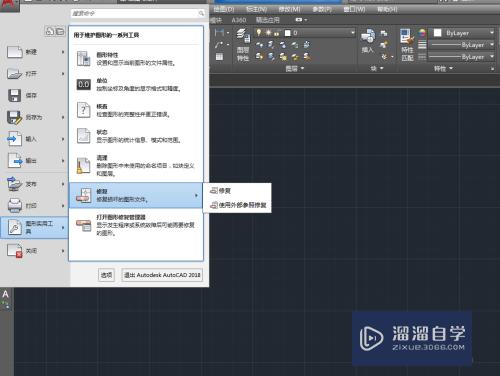This screenshot has width=500, height=376.
Task: Click the Save (保存) floppy disk icon
Action: [x=15, y=95]
